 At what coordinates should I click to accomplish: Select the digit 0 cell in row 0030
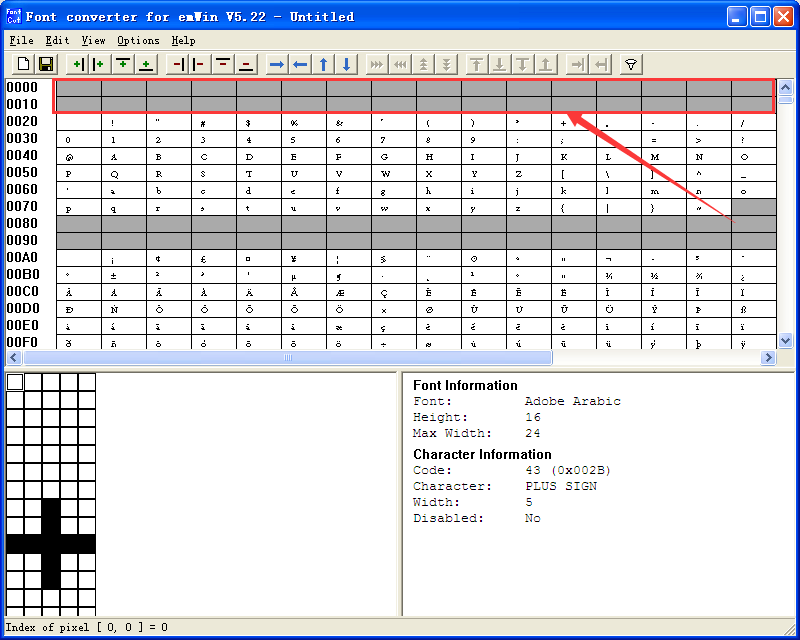coord(79,139)
